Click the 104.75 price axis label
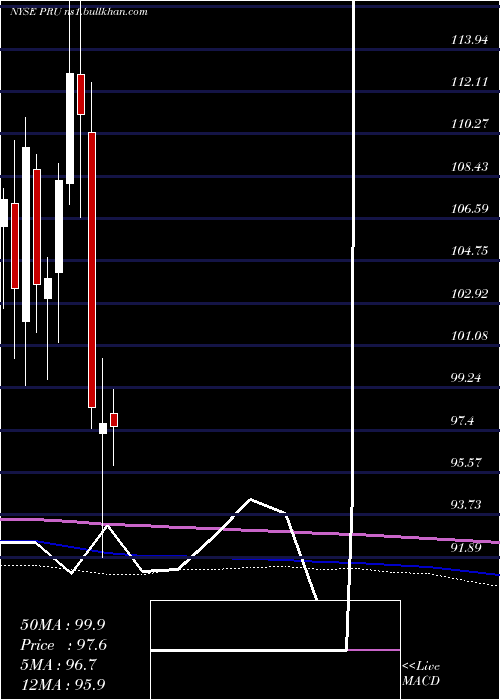Screen dimensions: 500x700 [469, 251]
